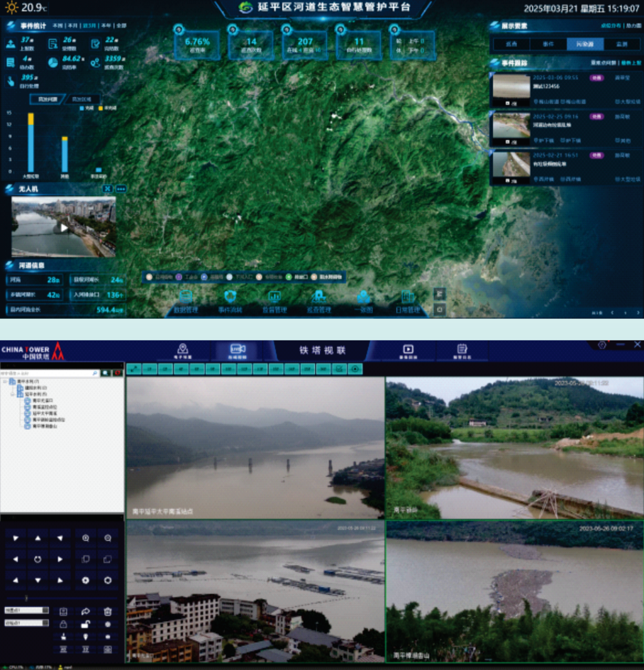Image resolution: width=644 pixels, height=670 pixels.
Task: Close the 无人机 drone panel
Action: coord(107,189)
